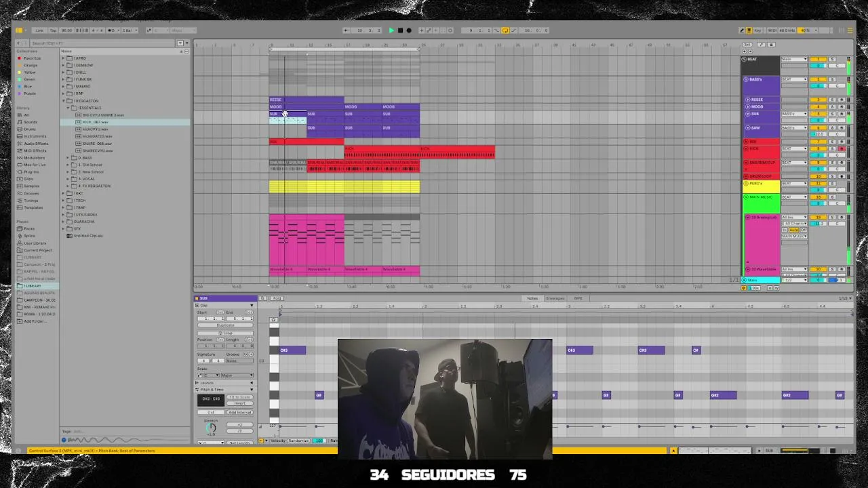The image size is (868, 488).
Task: Collapse the !ESSENTIALS folder
Action: pyautogui.click(x=68, y=108)
